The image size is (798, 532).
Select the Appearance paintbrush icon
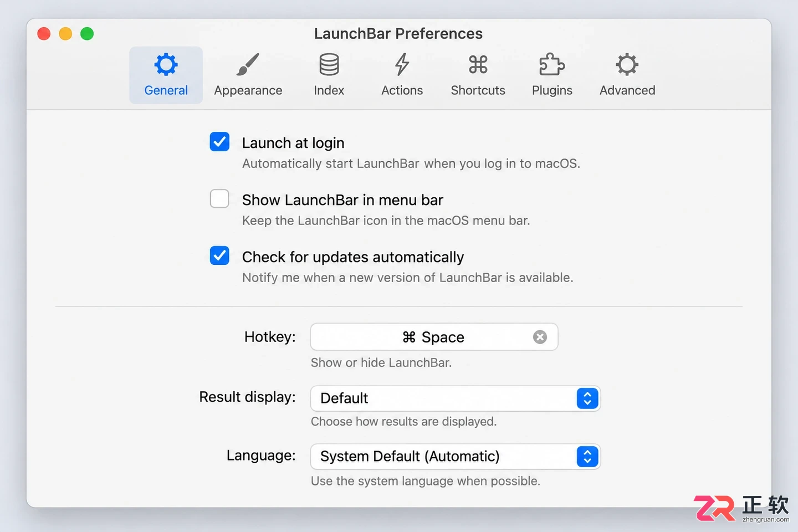coord(248,65)
